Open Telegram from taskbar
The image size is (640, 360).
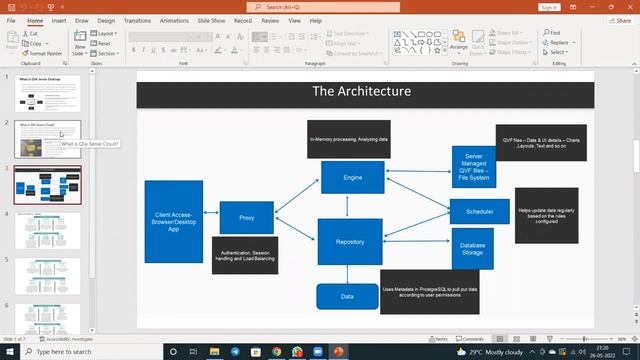(x=235, y=351)
